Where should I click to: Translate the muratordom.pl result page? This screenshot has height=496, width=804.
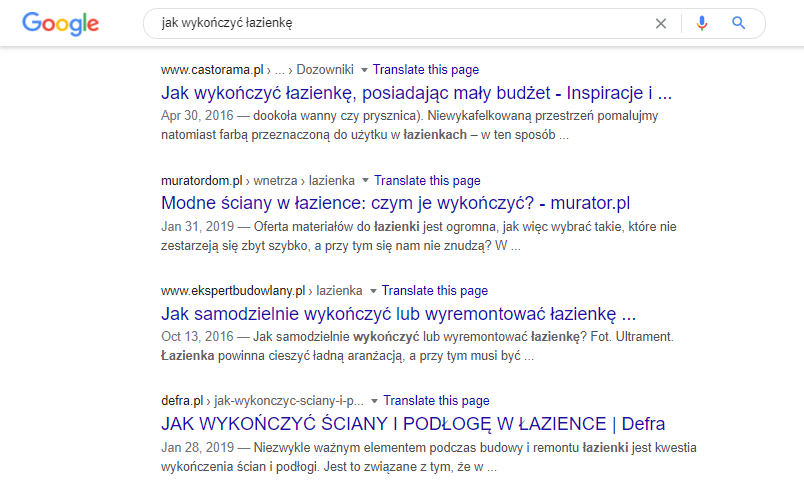pyautogui.click(x=427, y=181)
